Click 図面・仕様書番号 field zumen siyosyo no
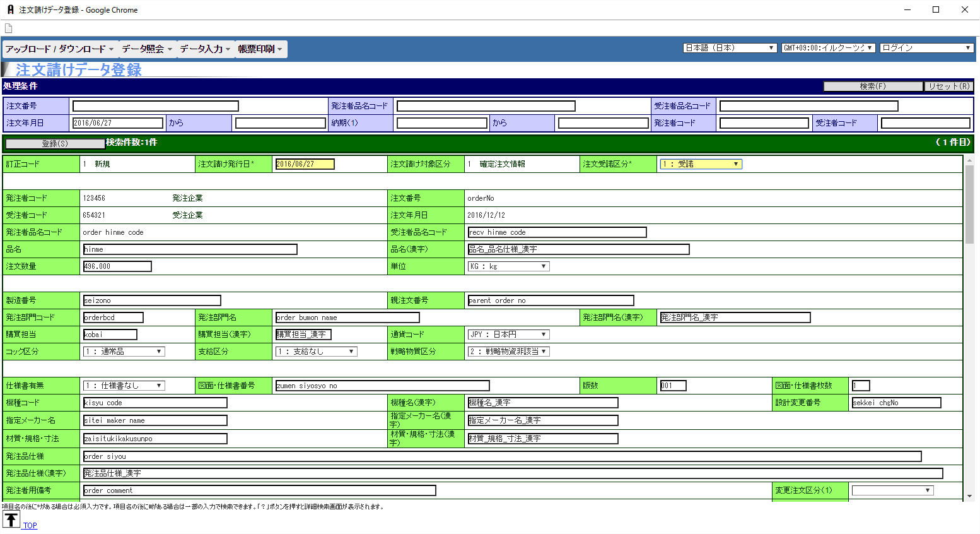Viewport: 980px width, 534px height. click(383, 386)
